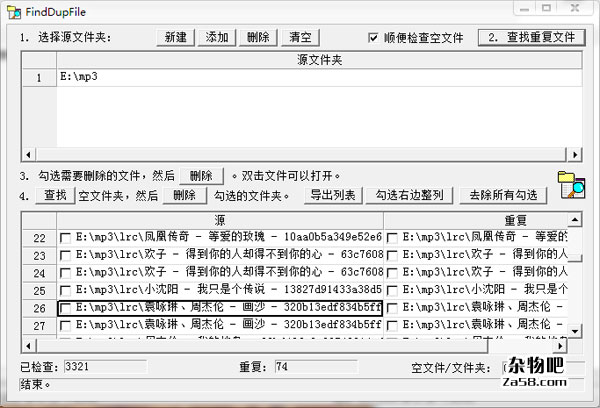Viewport: 600px width, 408px height.
Task: Check source file checkbox in row 22
Action: click(x=65, y=238)
